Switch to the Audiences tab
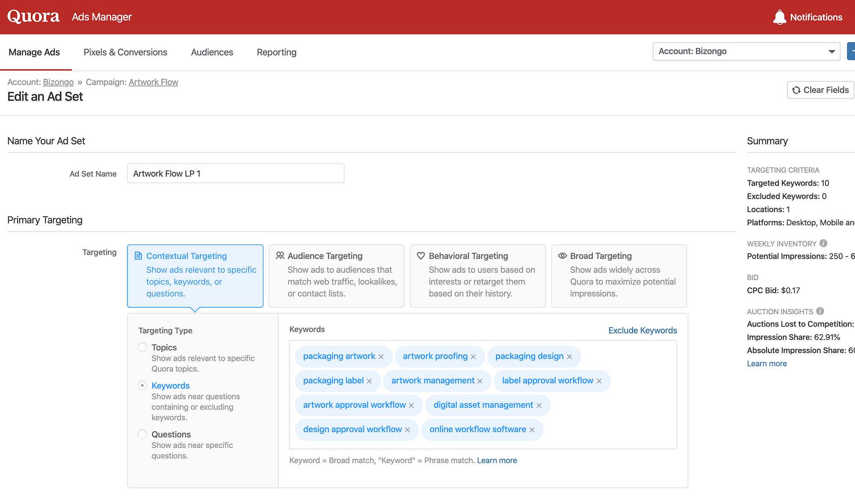The image size is (855, 504). [x=212, y=52]
